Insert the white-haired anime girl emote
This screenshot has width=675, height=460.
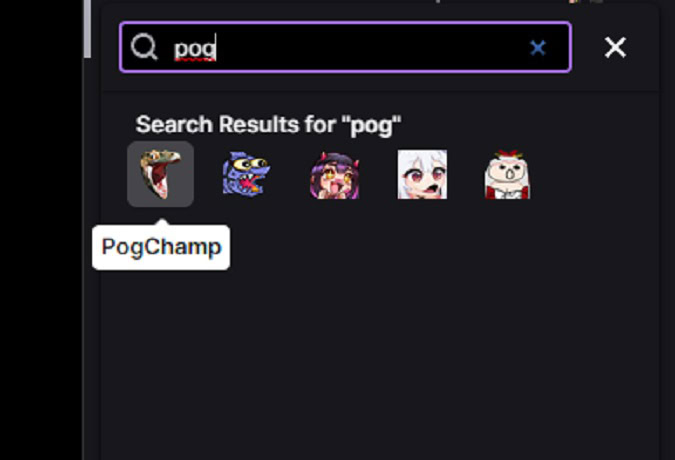pos(421,174)
